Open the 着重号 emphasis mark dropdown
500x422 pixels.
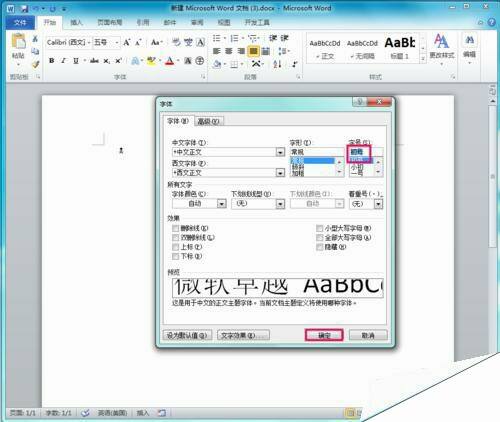click(x=378, y=204)
